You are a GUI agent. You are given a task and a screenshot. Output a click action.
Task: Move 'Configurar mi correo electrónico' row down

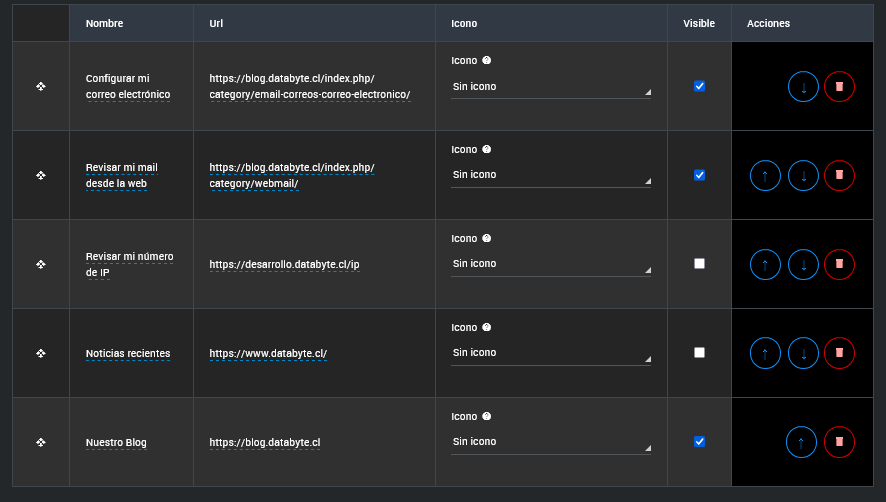click(x=803, y=87)
